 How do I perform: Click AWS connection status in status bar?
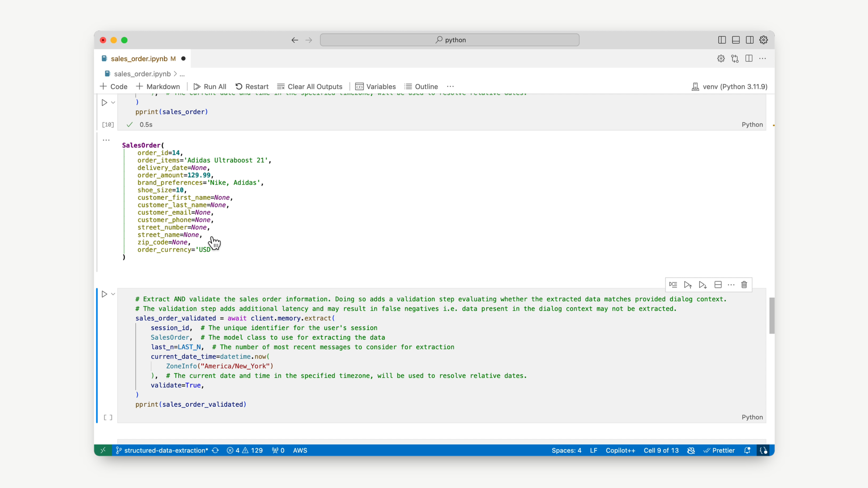(x=301, y=451)
